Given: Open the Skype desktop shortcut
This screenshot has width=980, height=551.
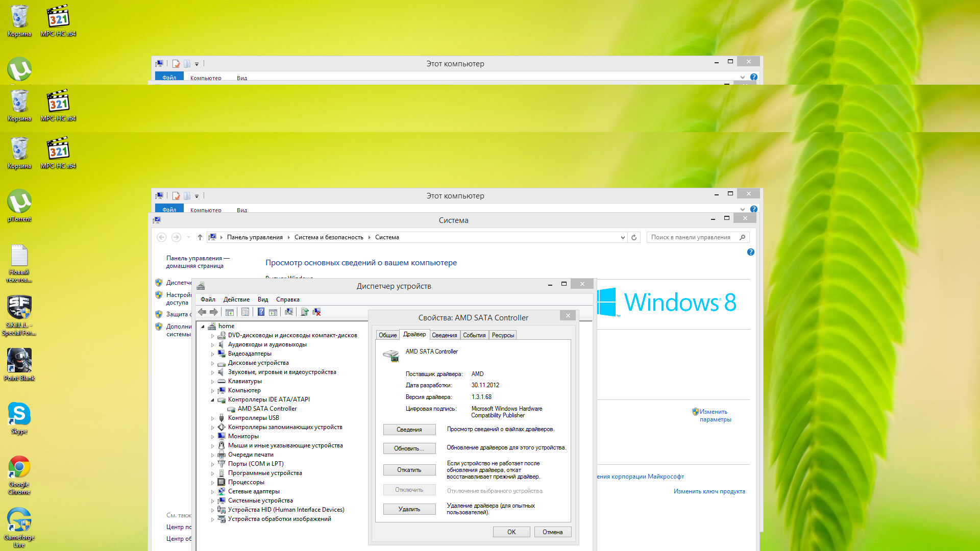Looking at the screenshot, I should 19,418.
